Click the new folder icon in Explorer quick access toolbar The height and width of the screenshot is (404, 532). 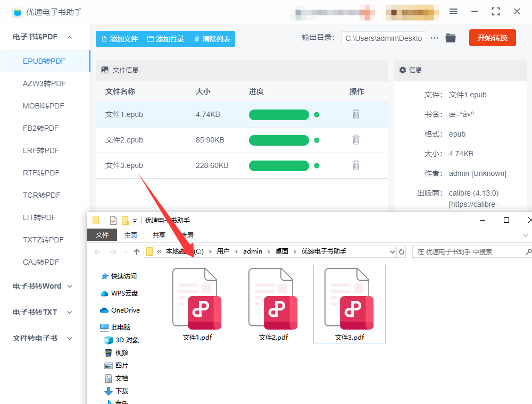125,221
